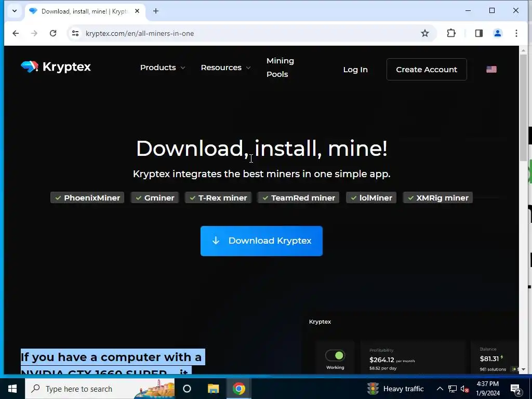Click the Download Kryptex button
532x399 pixels.
click(261, 241)
